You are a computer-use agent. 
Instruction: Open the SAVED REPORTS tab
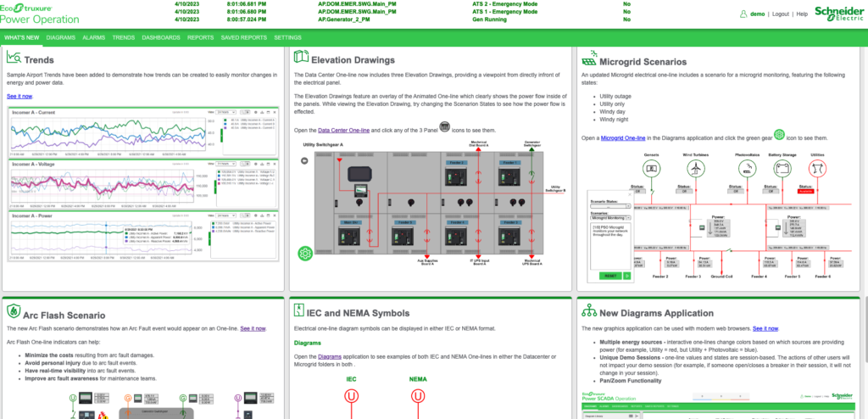(243, 37)
